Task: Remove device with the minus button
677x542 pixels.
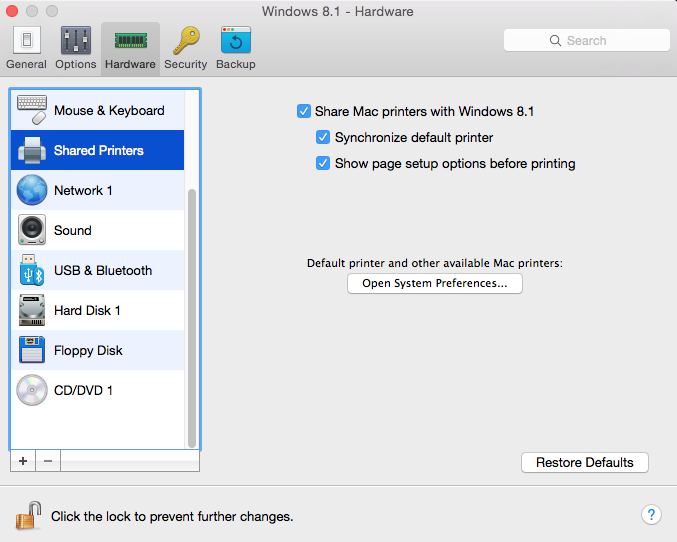Action: pos(48,461)
